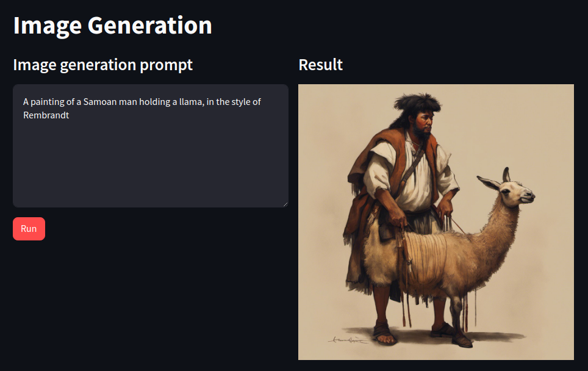Image resolution: width=588 pixels, height=371 pixels.
Task: Click the empty space inside the prompt box
Action: pyautogui.click(x=150, y=165)
